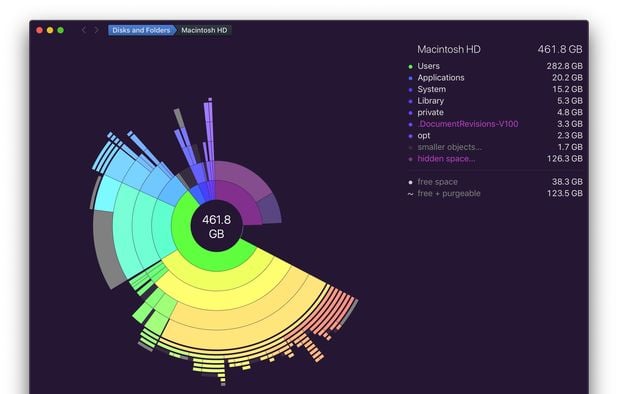Click the 123.5 GB purgeable value
The image size is (618, 394).
coord(564,193)
